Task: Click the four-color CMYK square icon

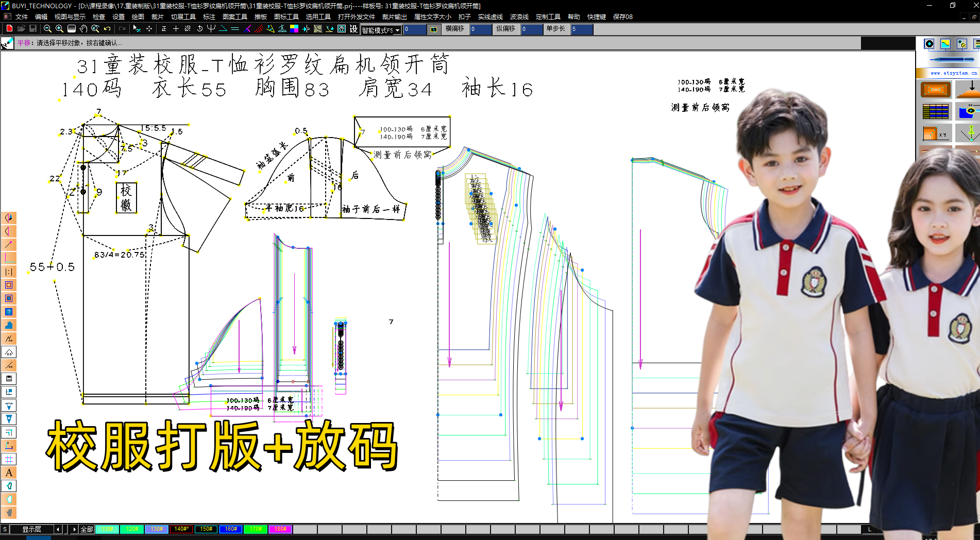Action: 294,29
